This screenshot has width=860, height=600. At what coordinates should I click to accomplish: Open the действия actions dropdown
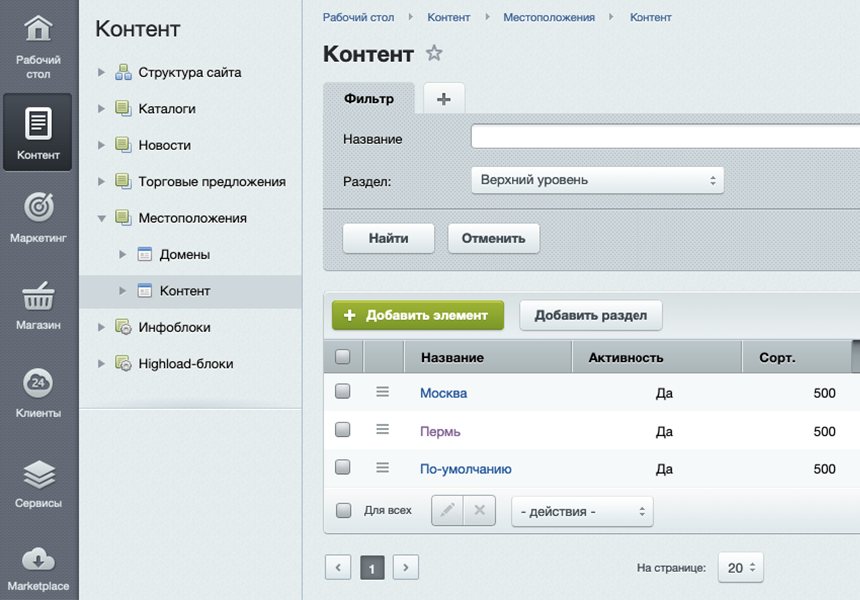[582, 511]
